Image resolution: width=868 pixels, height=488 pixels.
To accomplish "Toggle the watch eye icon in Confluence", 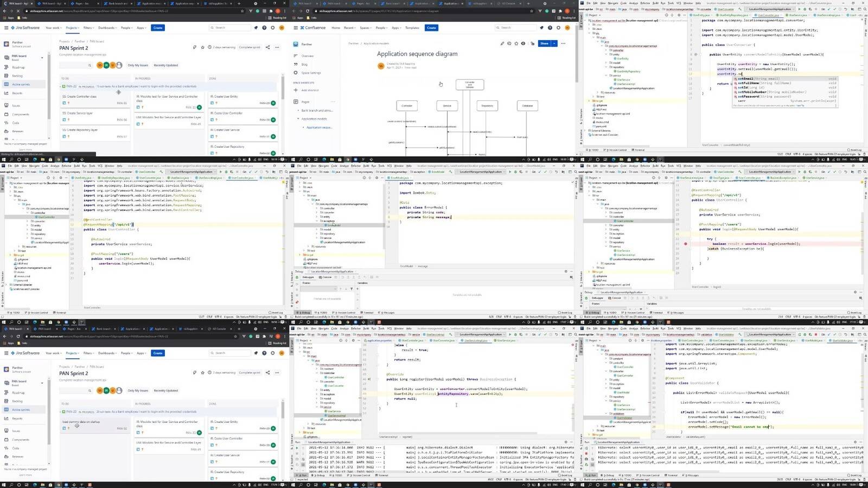I will point(523,43).
